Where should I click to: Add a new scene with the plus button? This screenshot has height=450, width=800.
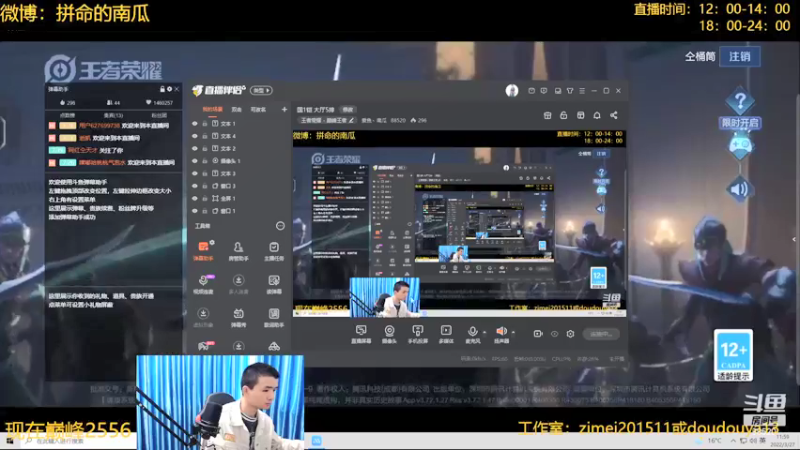(x=284, y=109)
